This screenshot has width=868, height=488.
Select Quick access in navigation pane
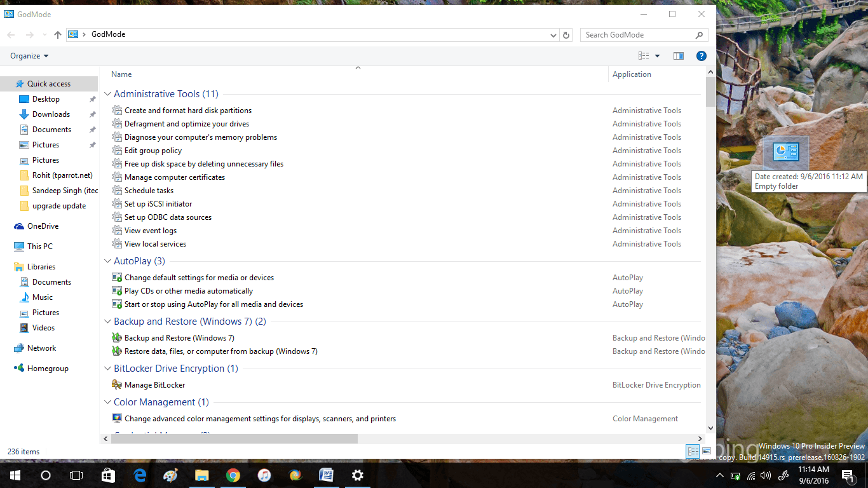pyautogui.click(x=49, y=84)
